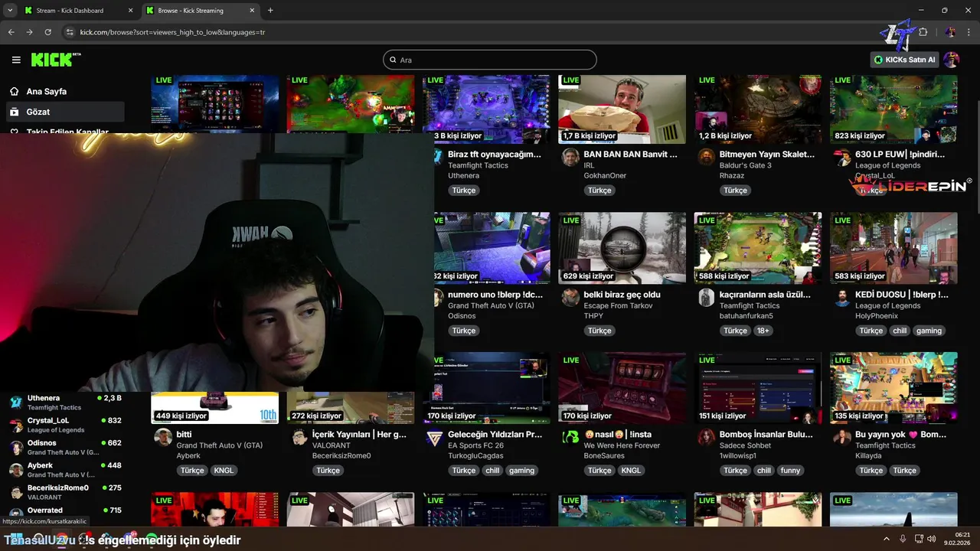This screenshot has width=980, height=551.
Task: Click the 18+ tag on kaçıranların stream
Action: tap(763, 331)
